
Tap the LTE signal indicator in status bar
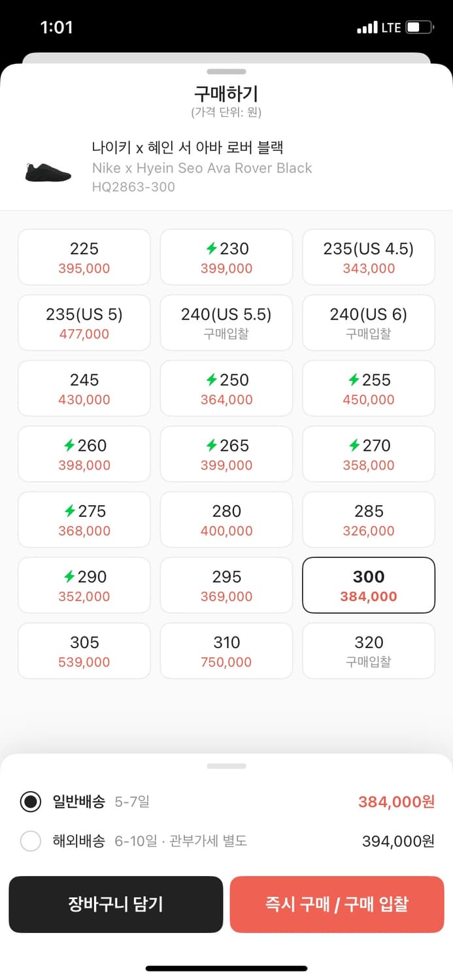tap(378, 27)
